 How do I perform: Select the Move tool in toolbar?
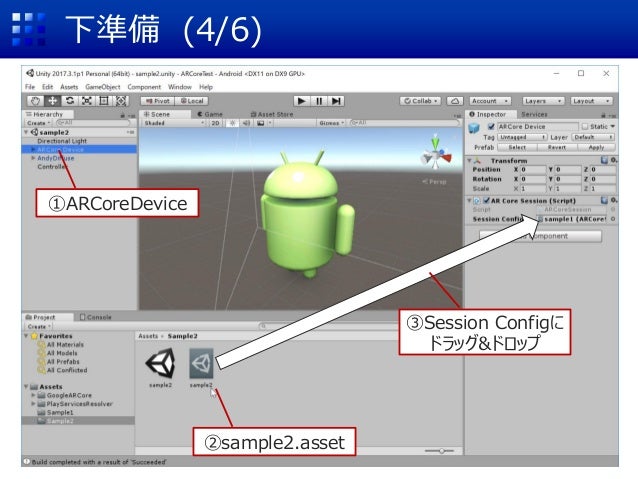pos(52,101)
